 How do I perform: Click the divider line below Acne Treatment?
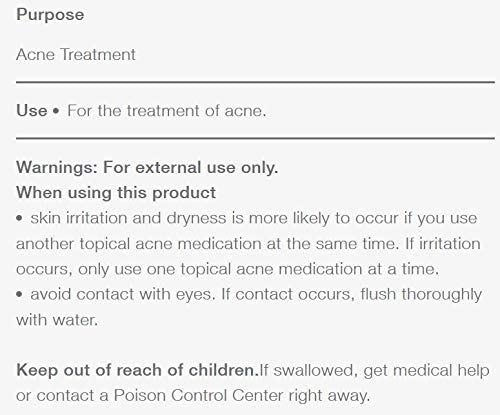click(255, 82)
